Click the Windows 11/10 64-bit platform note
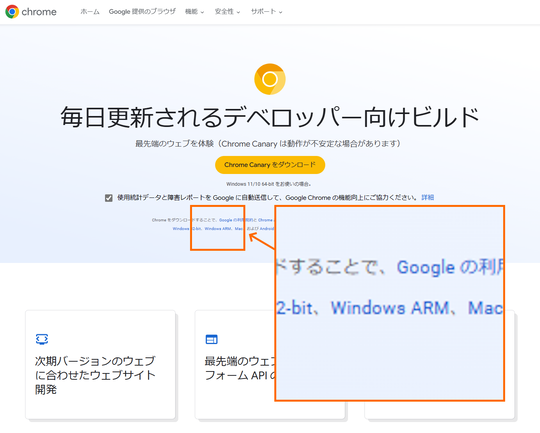The width and height of the screenshot is (540, 433). coord(269,184)
